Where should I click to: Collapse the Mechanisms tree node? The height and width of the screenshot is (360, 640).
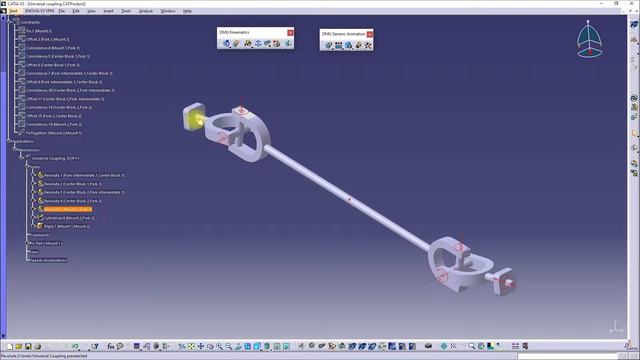tap(15, 150)
